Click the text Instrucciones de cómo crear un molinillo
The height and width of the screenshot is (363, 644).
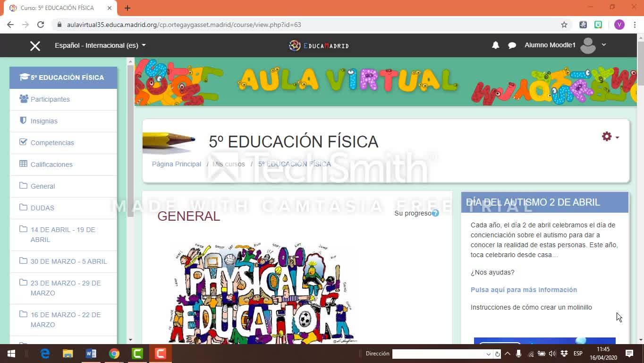[531, 307]
